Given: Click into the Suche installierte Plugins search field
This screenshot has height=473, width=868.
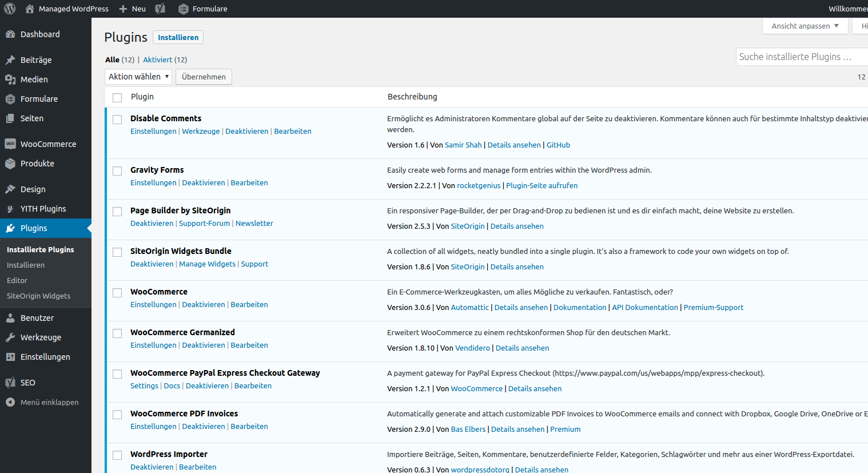Looking at the screenshot, I should (x=802, y=57).
